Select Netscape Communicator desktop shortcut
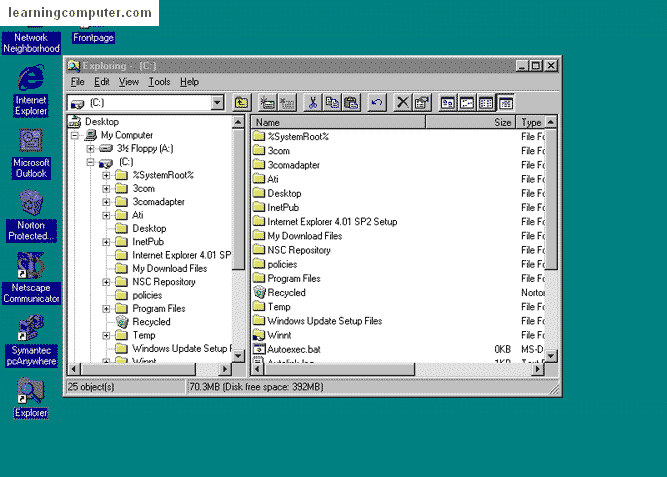667x477 pixels. tap(31, 278)
